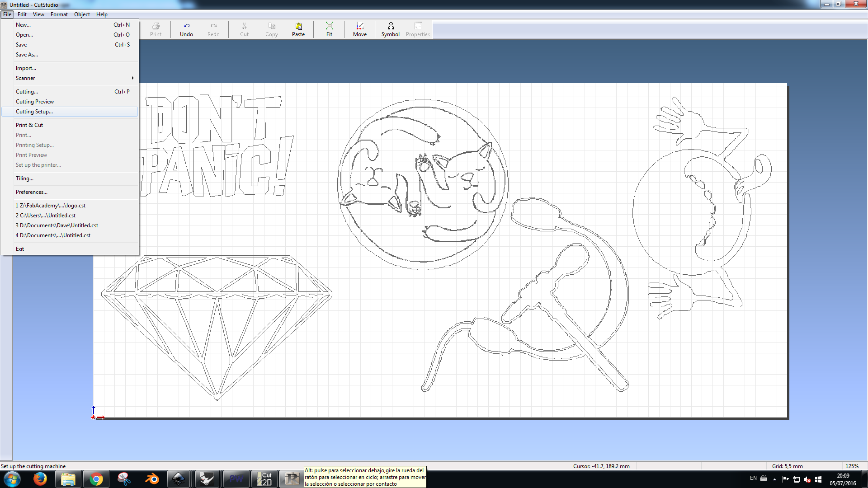The width and height of the screenshot is (868, 488).
Task: Open the R-logo taskbar application
Action: coord(292,479)
